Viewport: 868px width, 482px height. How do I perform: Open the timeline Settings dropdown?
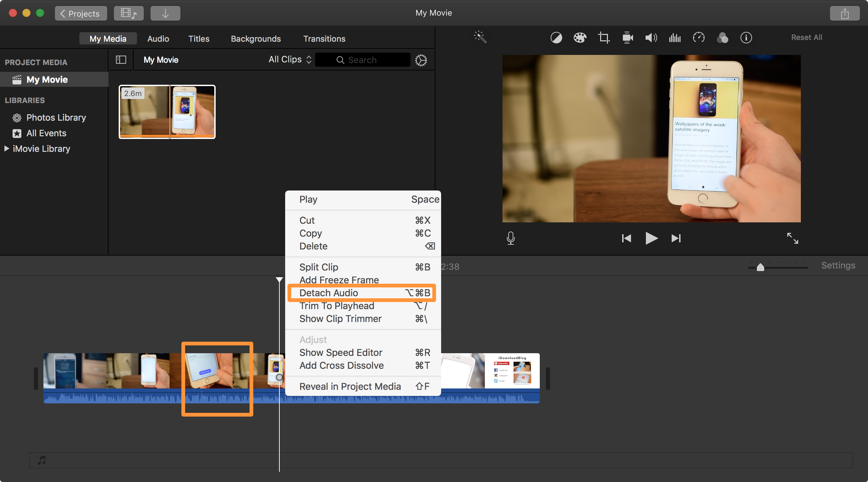[840, 265]
